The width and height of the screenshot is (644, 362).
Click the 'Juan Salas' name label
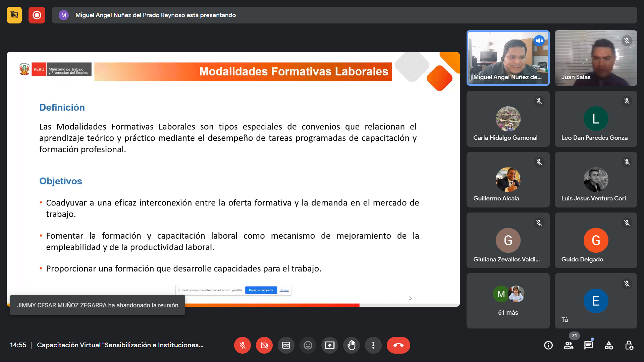pos(576,77)
